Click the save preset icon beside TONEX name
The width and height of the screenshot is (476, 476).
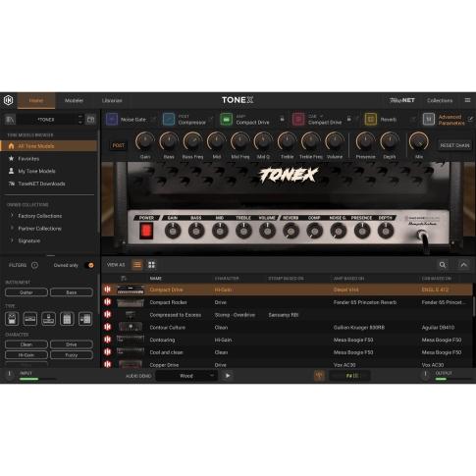90,120
